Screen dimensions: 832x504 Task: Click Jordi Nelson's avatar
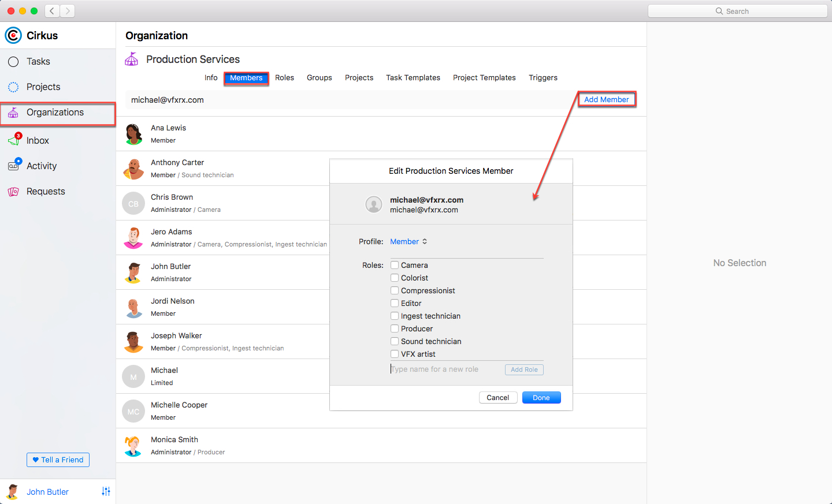pos(133,307)
